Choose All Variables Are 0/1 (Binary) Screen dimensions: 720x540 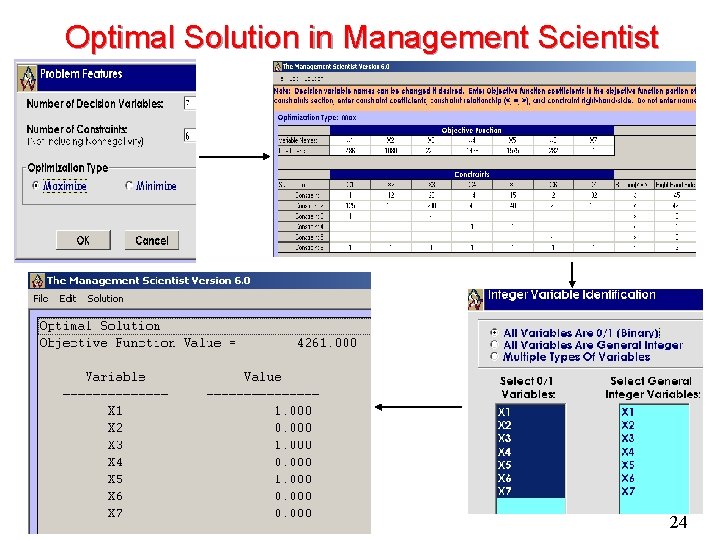click(494, 332)
